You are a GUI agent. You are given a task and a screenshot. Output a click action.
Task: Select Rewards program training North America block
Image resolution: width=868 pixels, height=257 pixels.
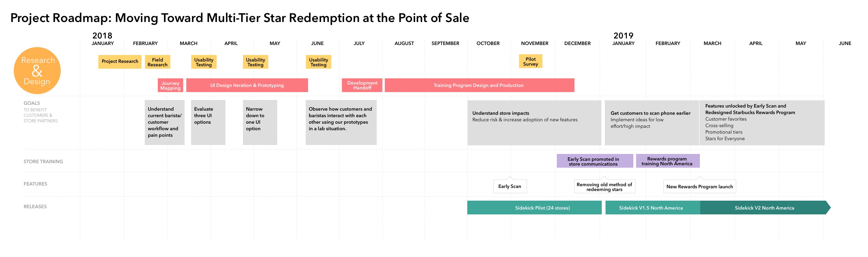click(668, 161)
